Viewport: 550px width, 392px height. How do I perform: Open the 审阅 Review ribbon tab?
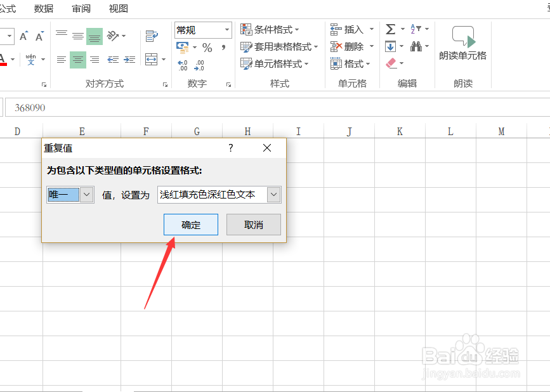coord(81,8)
